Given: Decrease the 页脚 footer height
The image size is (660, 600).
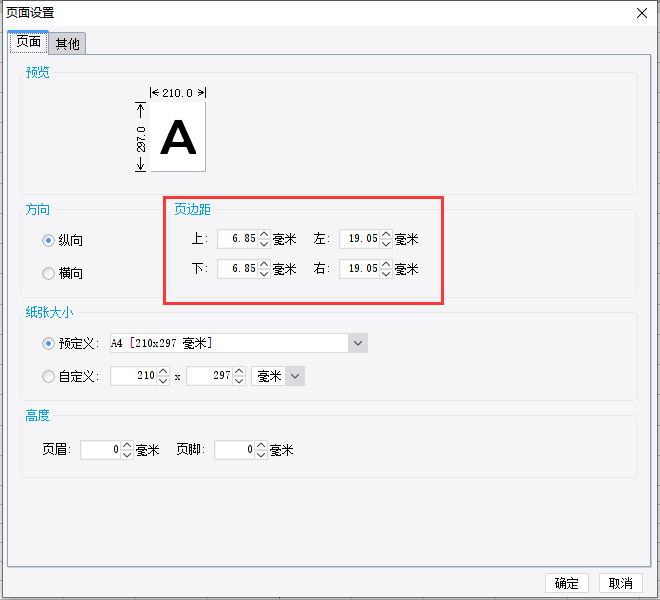Looking at the screenshot, I should 261,455.
